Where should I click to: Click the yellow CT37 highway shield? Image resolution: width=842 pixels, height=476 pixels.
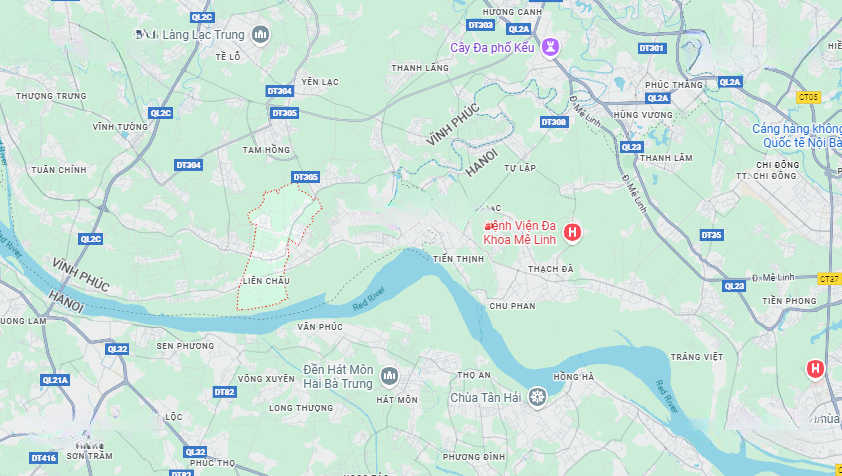(x=829, y=279)
